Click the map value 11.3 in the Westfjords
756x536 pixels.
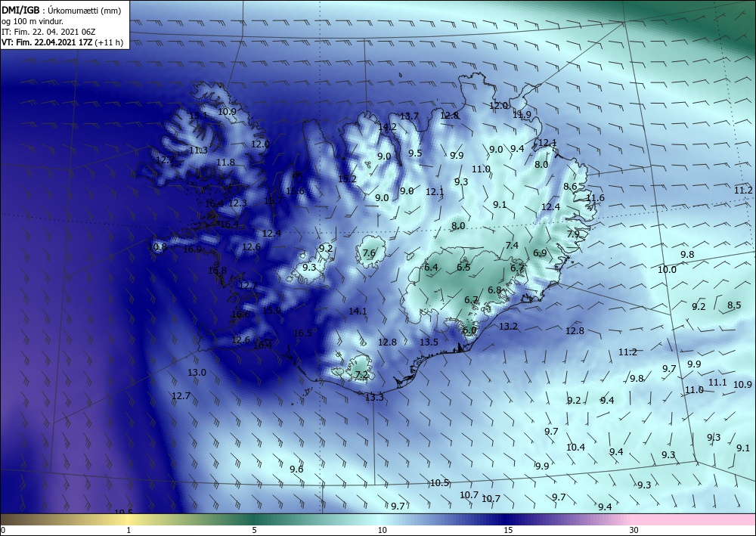point(198,150)
